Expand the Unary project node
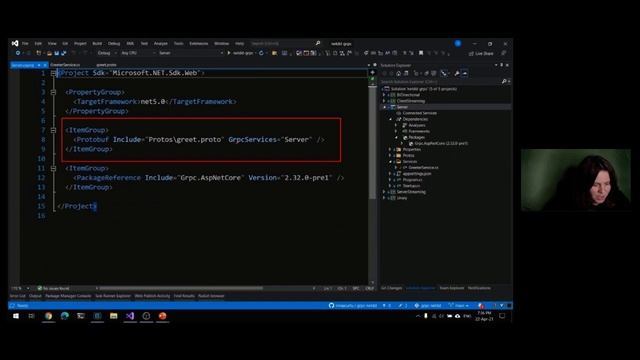This screenshot has height=360, width=640. 384,198
